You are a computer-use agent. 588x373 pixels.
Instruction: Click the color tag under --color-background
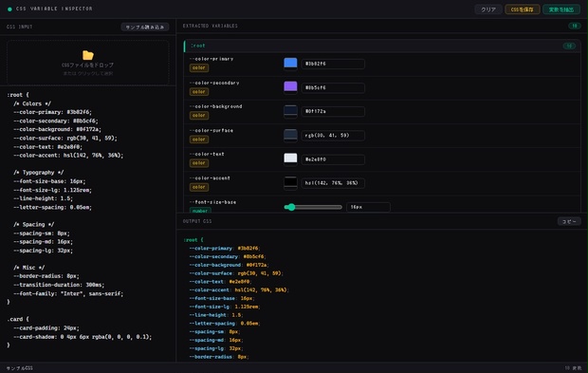point(199,116)
